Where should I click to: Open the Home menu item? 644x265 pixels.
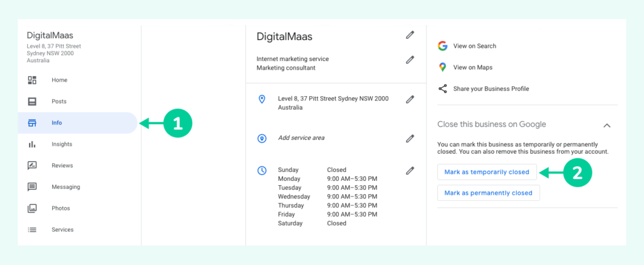77,80
